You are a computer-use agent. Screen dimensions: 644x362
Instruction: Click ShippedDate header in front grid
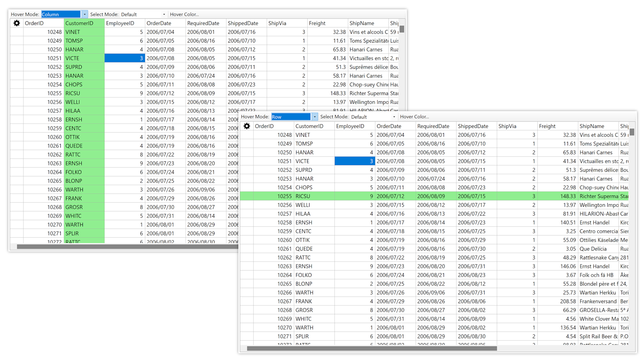click(477, 126)
